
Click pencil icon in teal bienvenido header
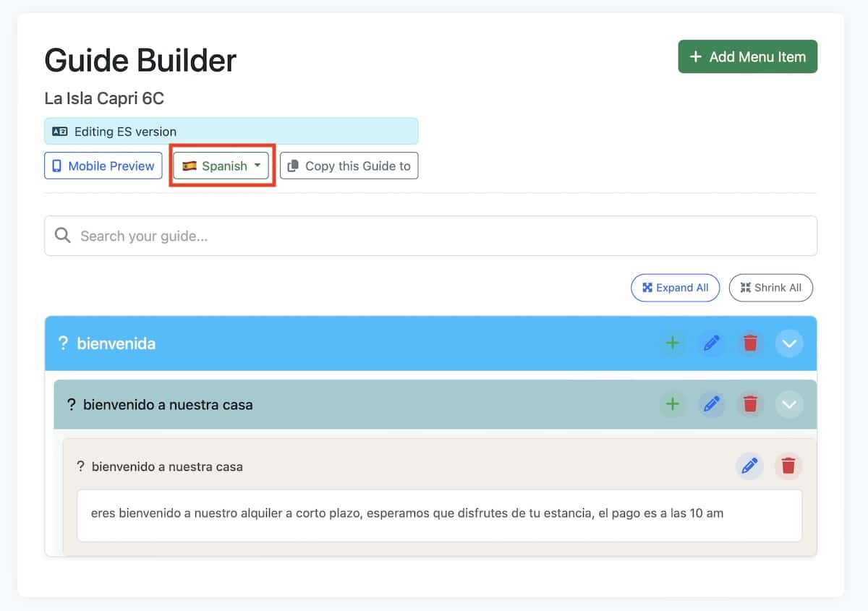[x=712, y=404]
